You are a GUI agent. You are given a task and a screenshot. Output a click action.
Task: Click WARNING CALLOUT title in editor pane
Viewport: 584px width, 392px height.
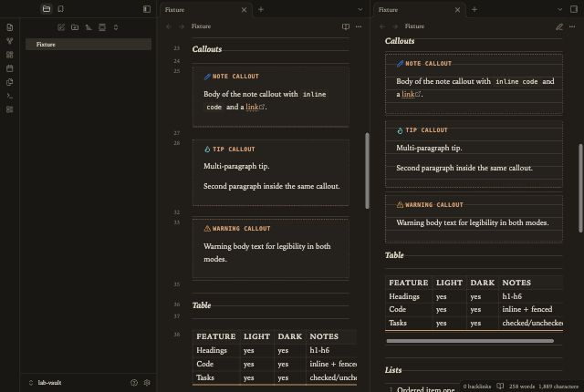pyautogui.click(x=241, y=228)
